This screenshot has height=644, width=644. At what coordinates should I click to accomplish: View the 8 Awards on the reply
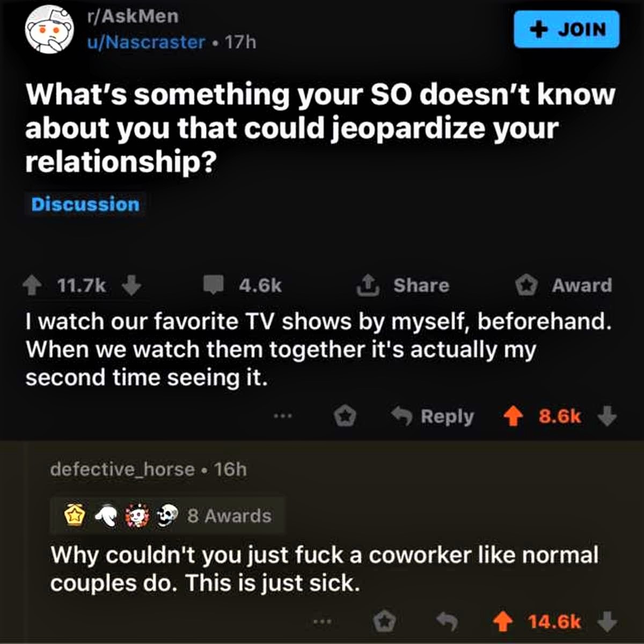pyautogui.click(x=167, y=516)
